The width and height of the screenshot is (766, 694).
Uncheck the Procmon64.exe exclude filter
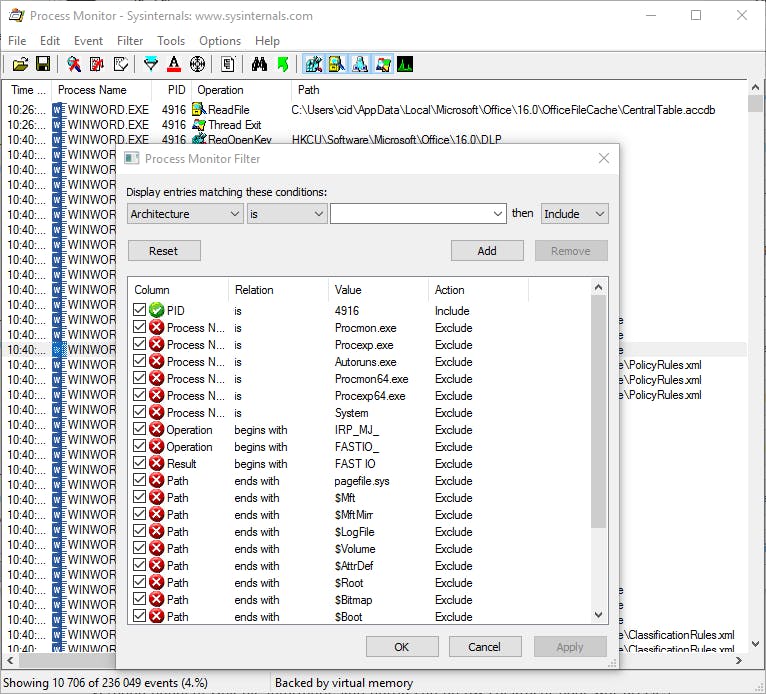tap(139, 378)
